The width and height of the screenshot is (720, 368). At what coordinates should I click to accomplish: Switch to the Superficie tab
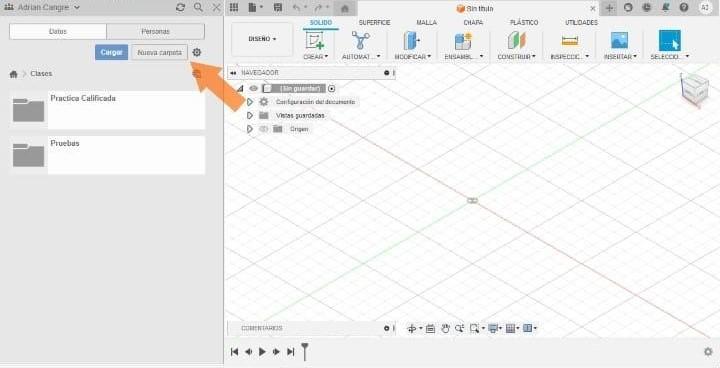pyautogui.click(x=374, y=23)
